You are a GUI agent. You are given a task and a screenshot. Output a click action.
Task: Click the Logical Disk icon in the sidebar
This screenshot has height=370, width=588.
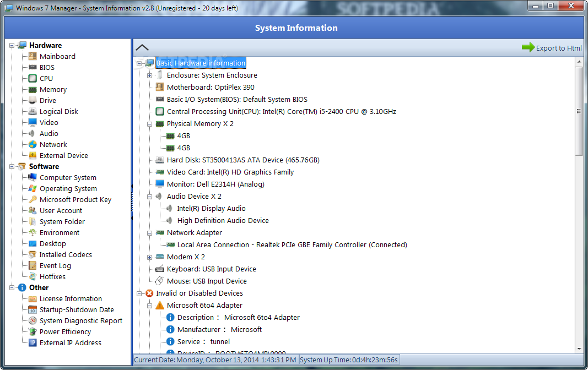point(33,111)
